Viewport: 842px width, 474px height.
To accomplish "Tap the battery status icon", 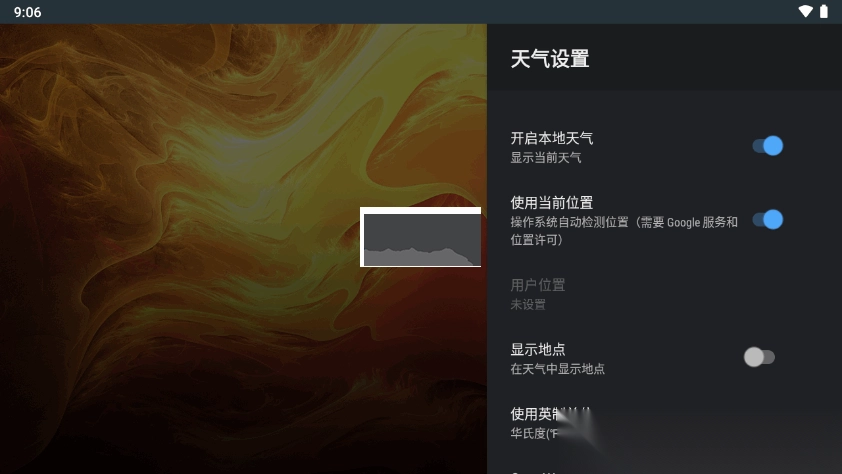I will (824, 11).
